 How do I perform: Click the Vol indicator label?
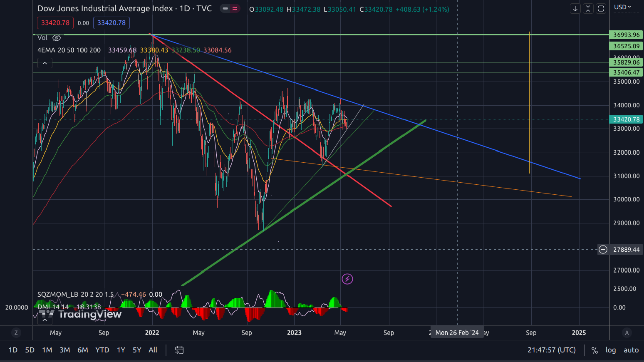pyautogui.click(x=42, y=38)
